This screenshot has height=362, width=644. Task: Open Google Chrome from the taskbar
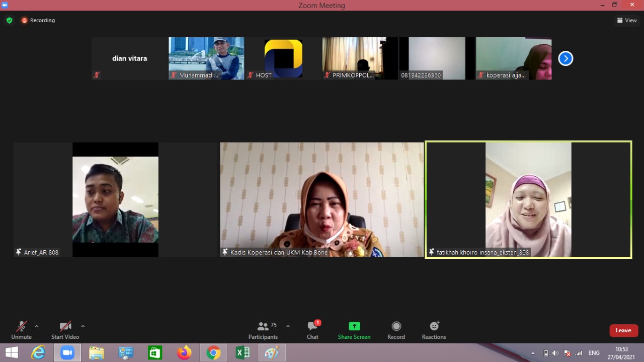213,353
